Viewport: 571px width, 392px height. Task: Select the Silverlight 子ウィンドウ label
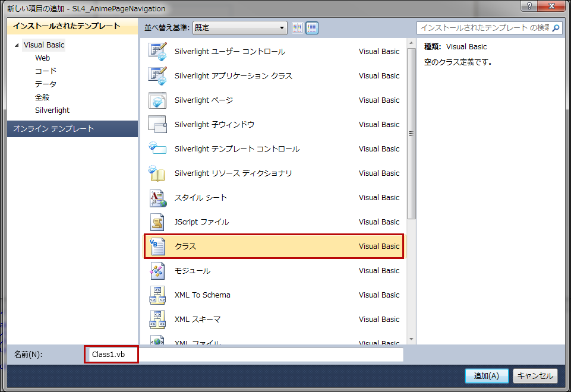click(214, 125)
